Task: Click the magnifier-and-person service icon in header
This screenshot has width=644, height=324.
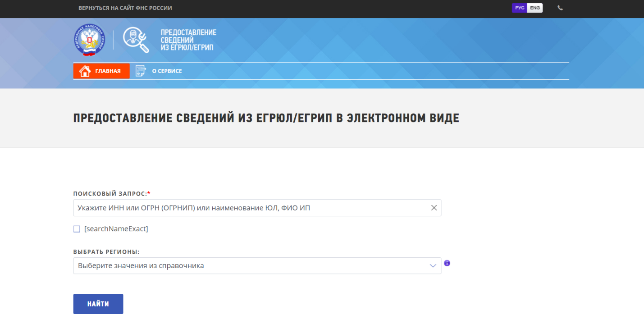Action: [x=136, y=40]
